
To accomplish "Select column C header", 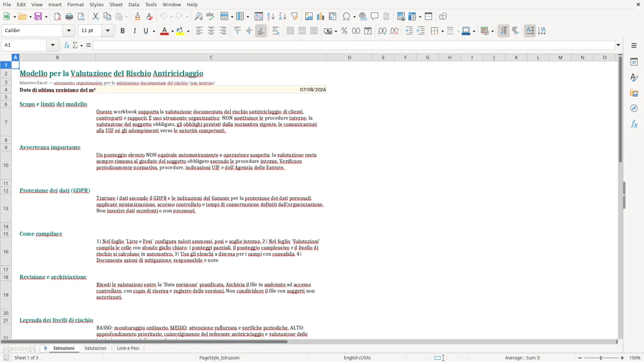I will coord(211,57).
